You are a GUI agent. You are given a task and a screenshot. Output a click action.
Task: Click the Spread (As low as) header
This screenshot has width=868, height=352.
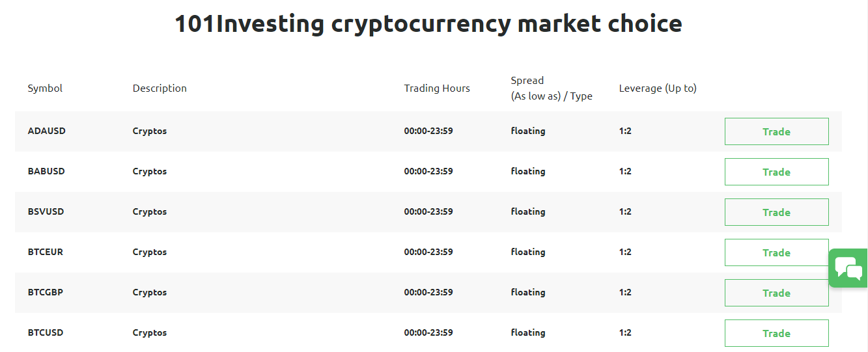click(552, 88)
